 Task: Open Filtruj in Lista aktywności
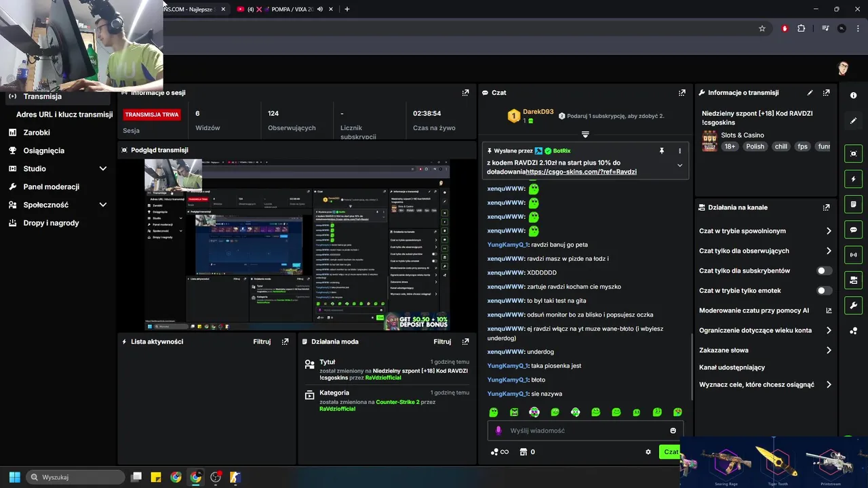tap(262, 342)
